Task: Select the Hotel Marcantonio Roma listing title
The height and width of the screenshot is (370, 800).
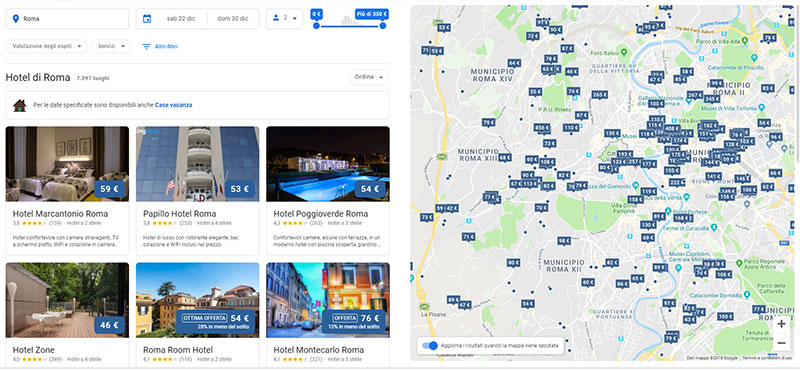Action: (60, 214)
